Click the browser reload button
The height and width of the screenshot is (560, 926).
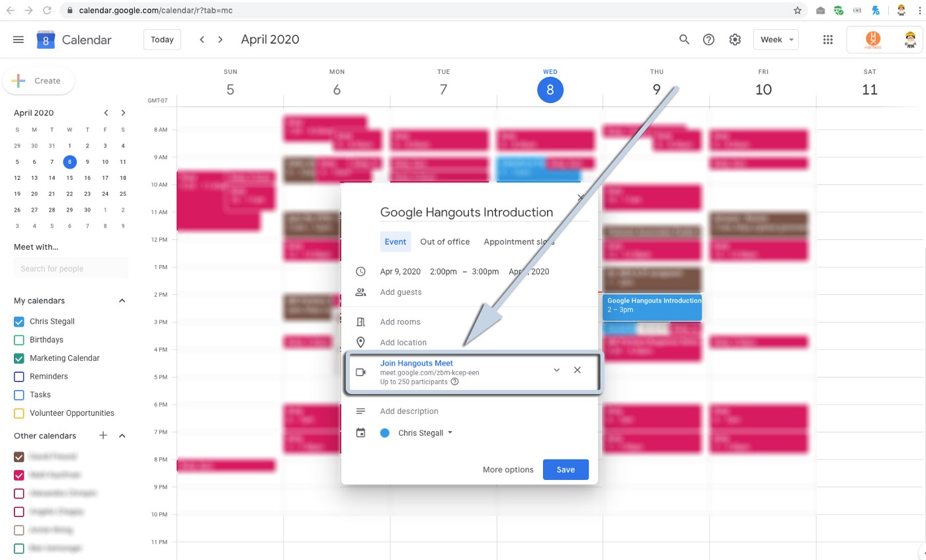click(x=46, y=11)
